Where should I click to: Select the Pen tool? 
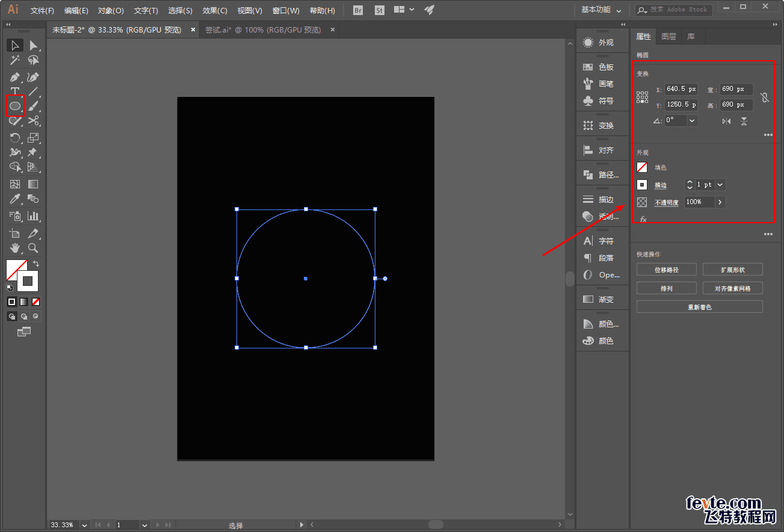click(15, 77)
